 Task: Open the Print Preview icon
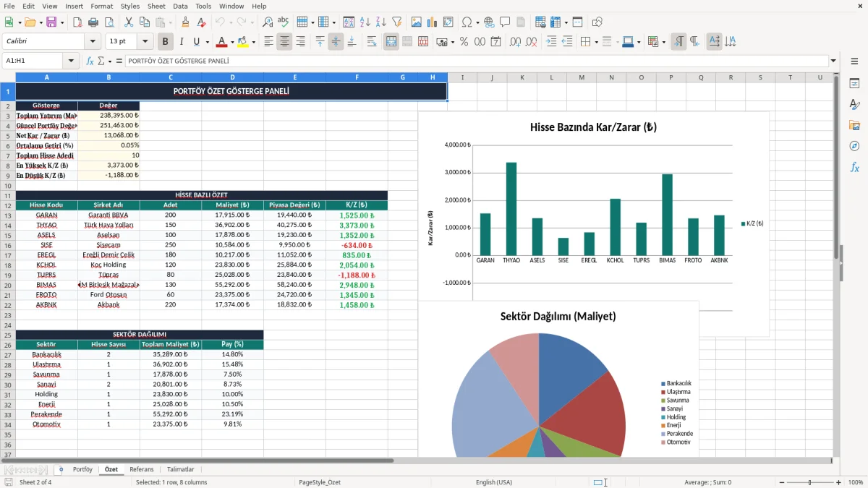click(x=109, y=22)
